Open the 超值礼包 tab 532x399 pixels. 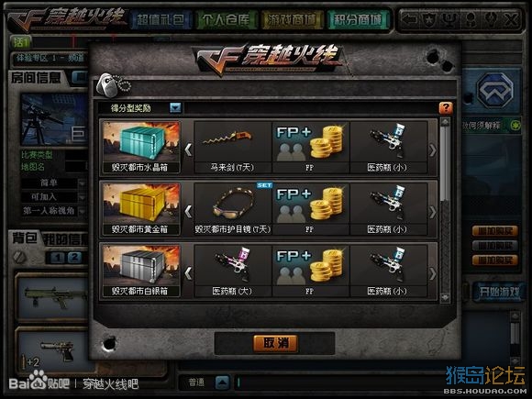pos(160,19)
